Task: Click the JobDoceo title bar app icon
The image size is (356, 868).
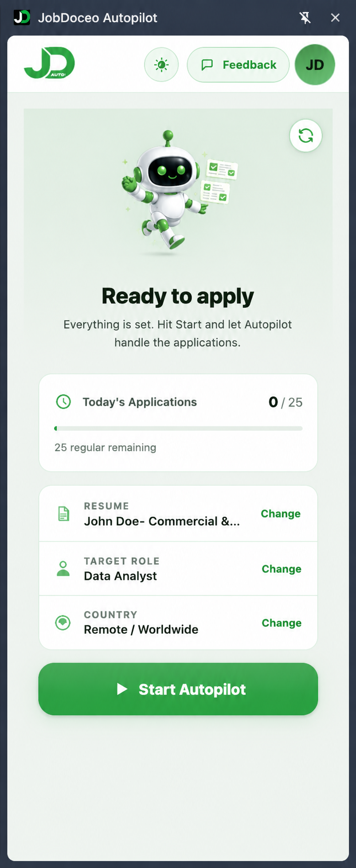Action: click(22, 18)
